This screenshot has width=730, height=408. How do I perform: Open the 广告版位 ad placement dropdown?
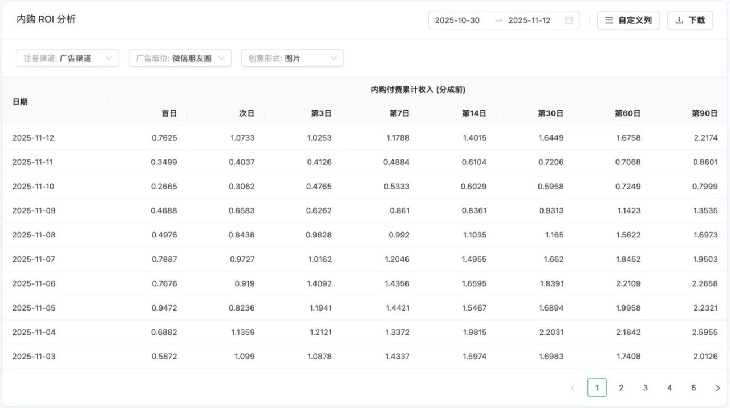(181, 59)
